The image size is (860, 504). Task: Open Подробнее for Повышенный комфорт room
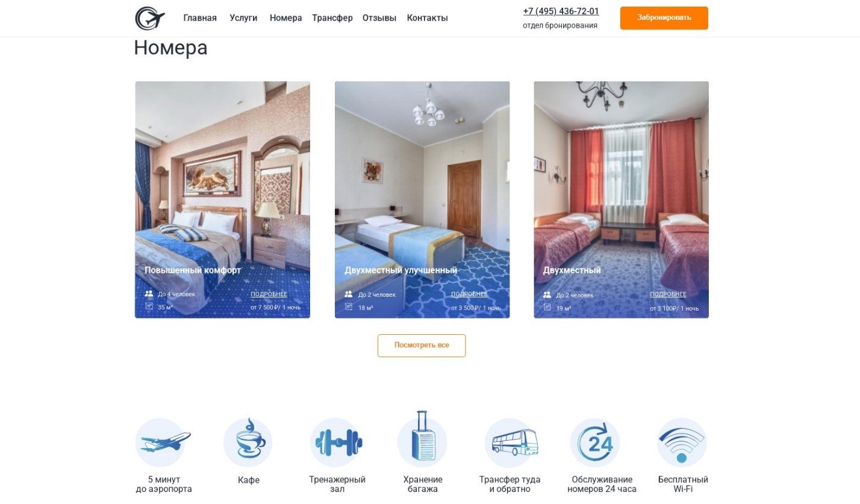coord(269,294)
